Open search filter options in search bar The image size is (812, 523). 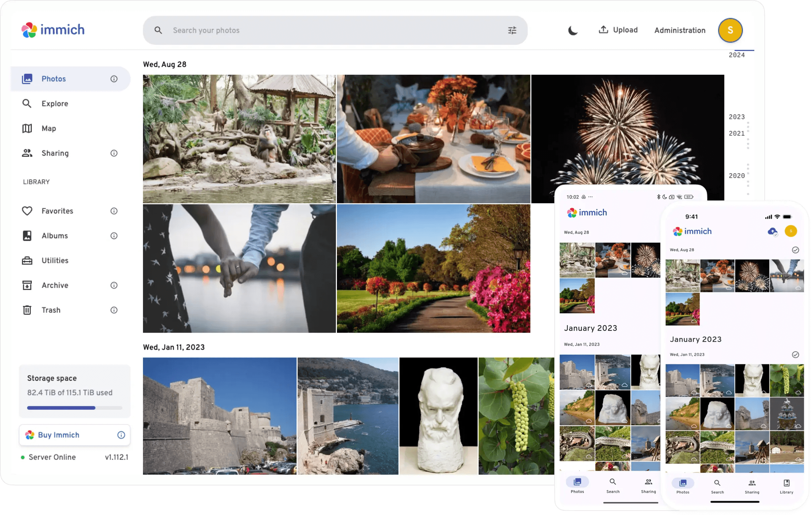click(x=512, y=31)
